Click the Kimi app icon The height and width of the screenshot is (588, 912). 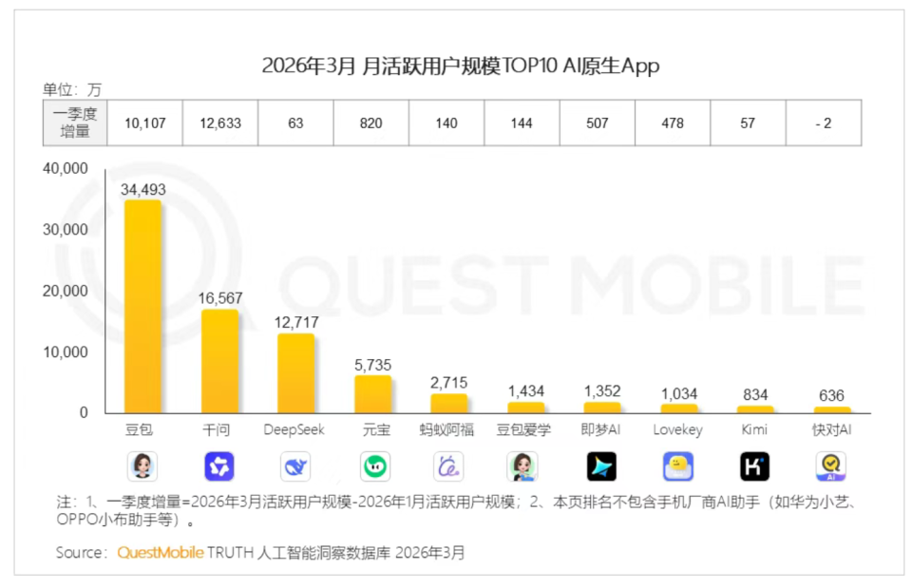(754, 465)
